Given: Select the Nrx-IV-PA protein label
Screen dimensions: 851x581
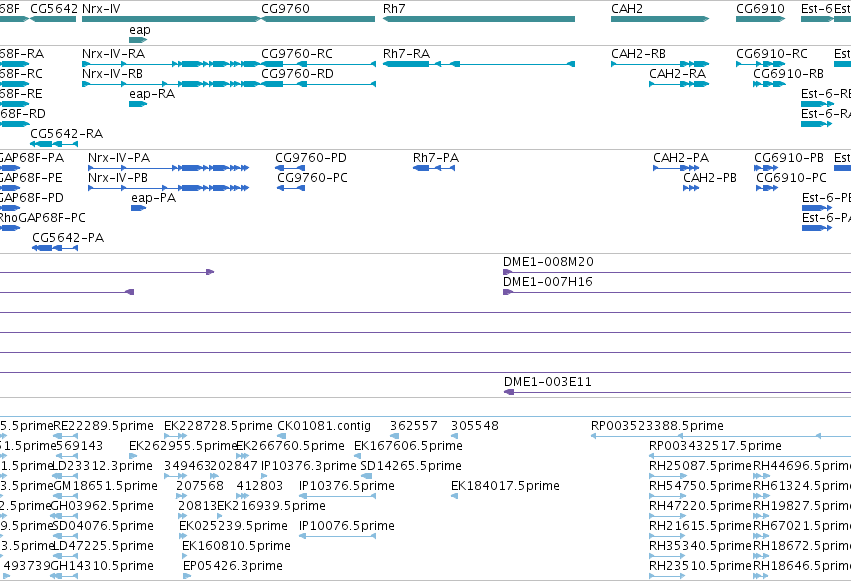Looking at the screenshot, I should coord(119,158).
